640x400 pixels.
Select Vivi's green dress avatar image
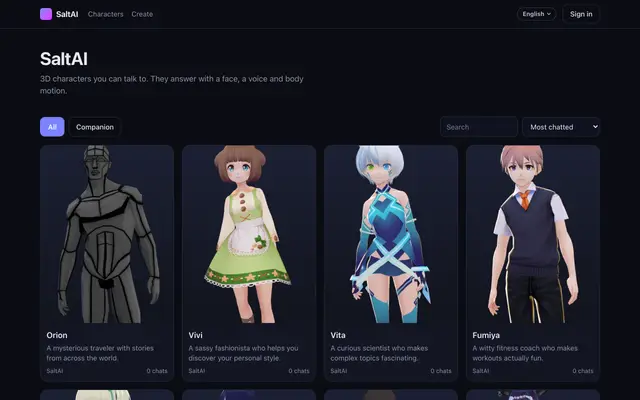(249, 234)
